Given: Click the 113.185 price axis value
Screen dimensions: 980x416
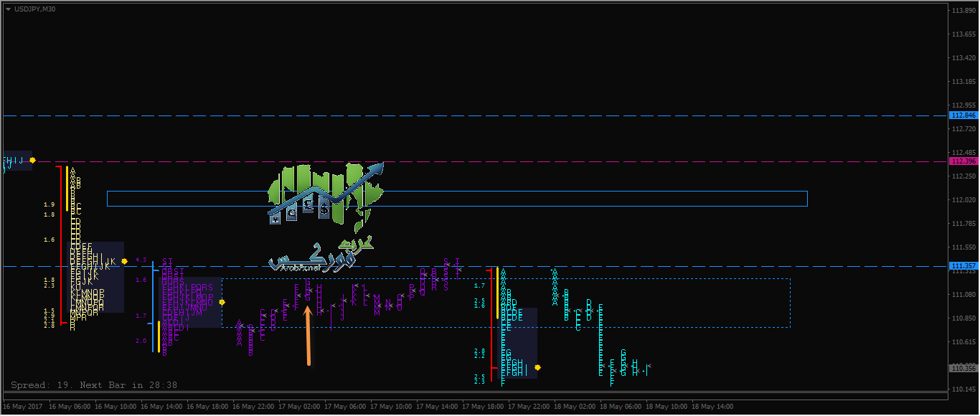Looking at the screenshot, I should [964, 82].
